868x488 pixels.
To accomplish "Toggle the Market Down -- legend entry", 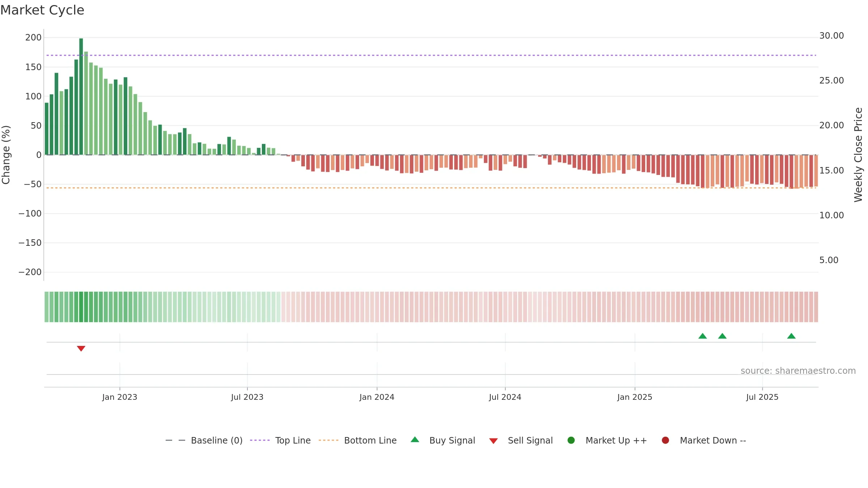I will click(704, 440).
